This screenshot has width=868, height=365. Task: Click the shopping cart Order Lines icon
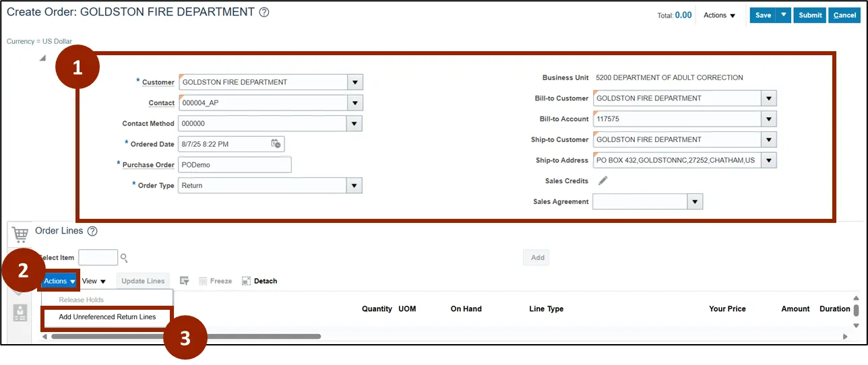tap(20, 234)
